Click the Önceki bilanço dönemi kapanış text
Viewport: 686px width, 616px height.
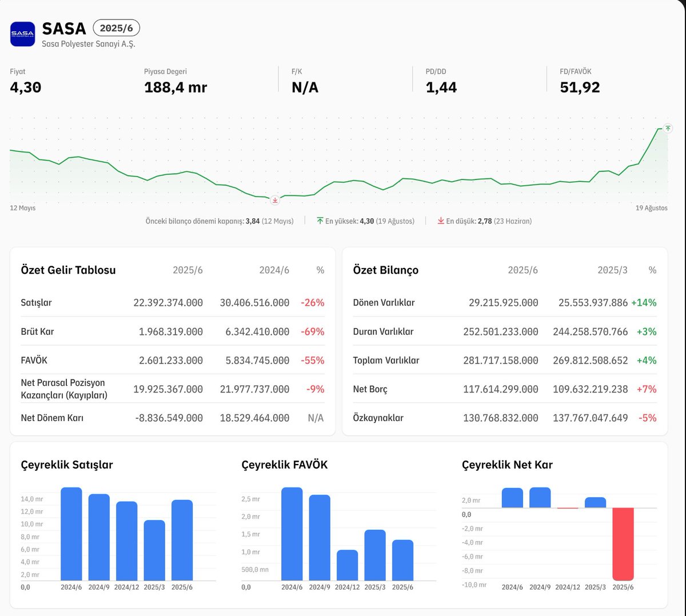click(x=194, y=221)
